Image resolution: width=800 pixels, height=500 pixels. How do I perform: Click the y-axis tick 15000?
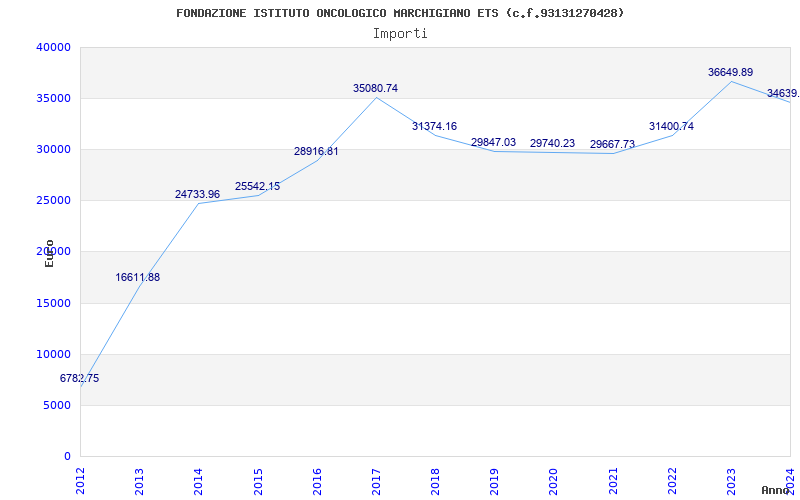coord(53,304)
